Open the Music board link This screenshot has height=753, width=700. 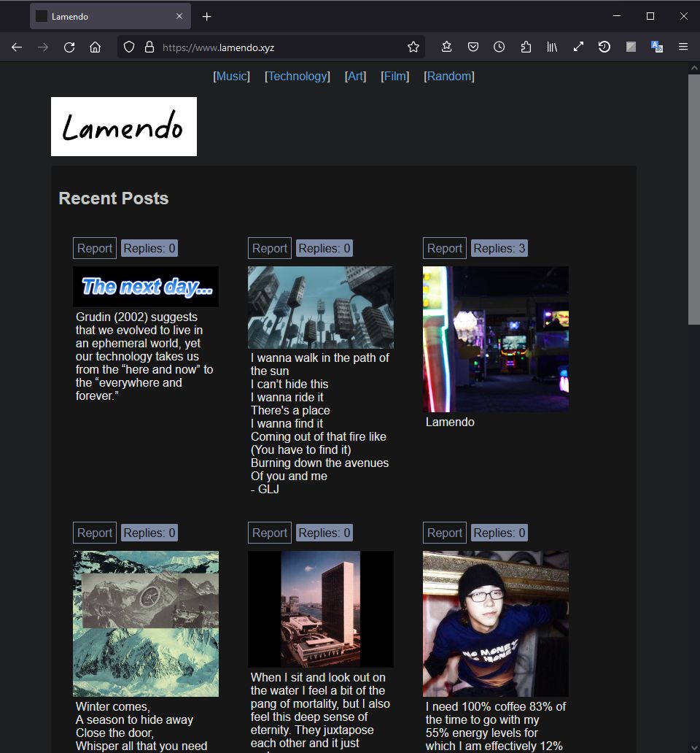point(231,77)
